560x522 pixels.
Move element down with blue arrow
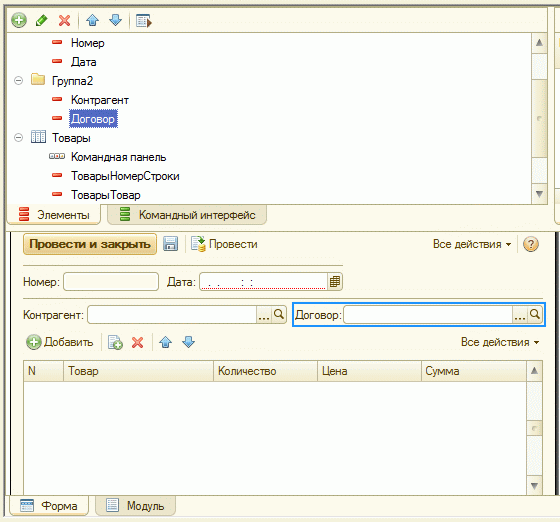pos(115,20)
